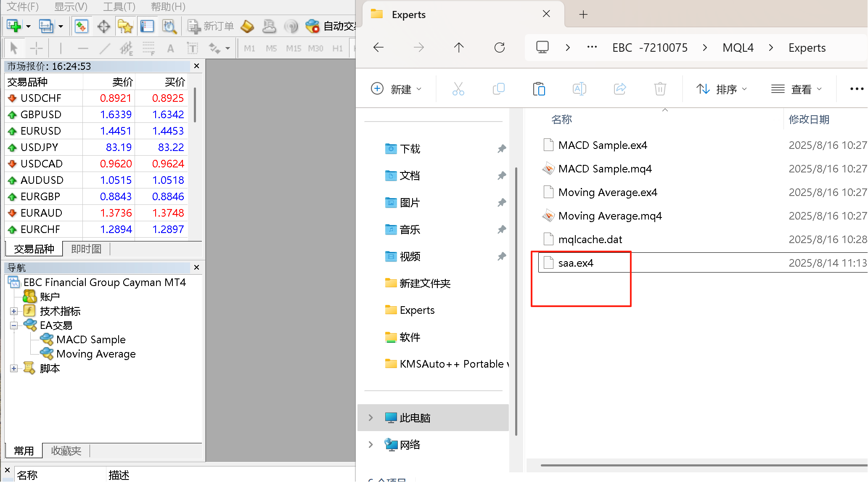This screenshot has width=868, height=482.
Task: Toggle the Navigator panel star-folder icon
Action: coord(125,26)
